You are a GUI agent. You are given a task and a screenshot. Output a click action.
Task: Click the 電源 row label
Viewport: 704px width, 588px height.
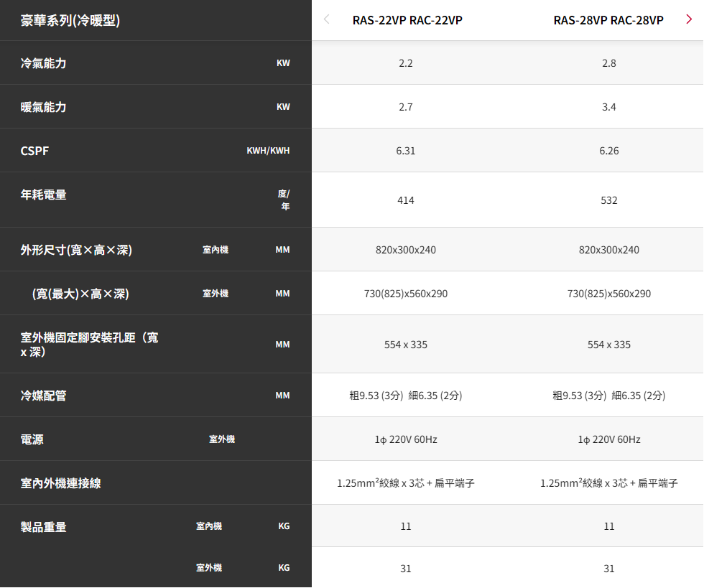pos(32,439)
